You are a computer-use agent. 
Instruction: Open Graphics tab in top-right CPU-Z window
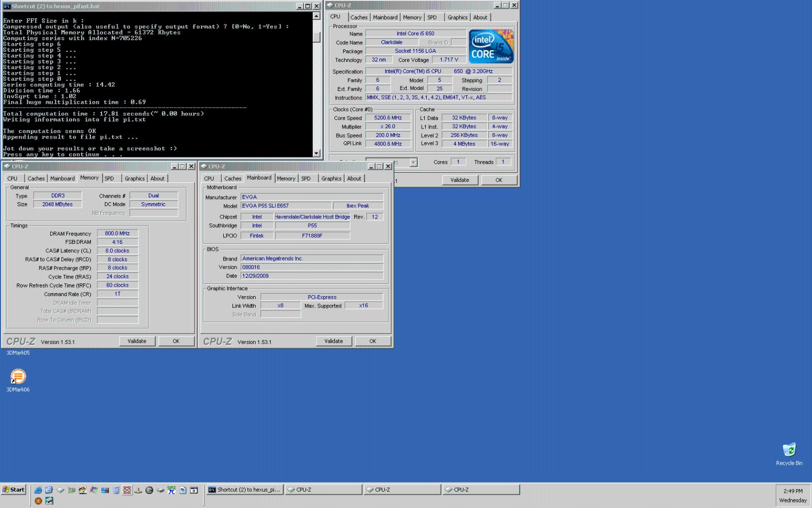click(x=457, y=17)
